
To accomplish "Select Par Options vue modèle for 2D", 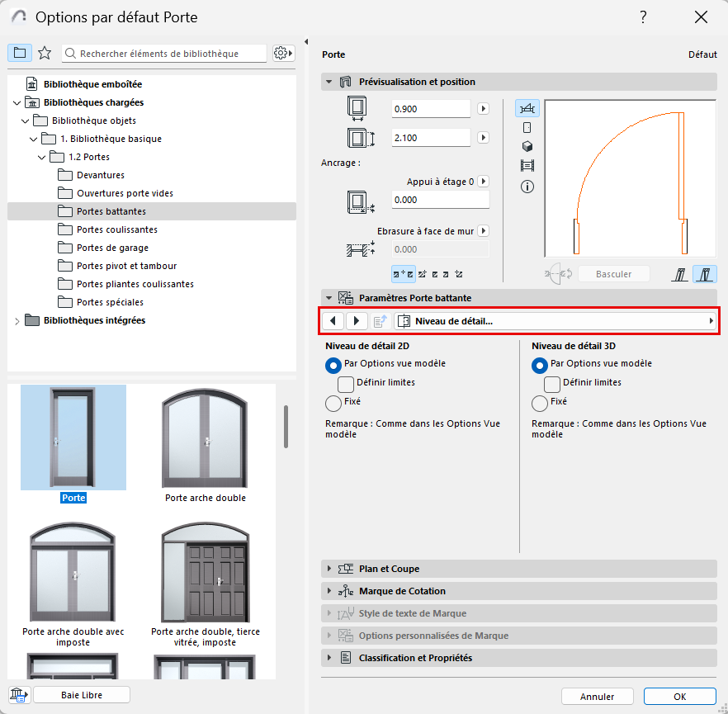I will click(333, 364).
